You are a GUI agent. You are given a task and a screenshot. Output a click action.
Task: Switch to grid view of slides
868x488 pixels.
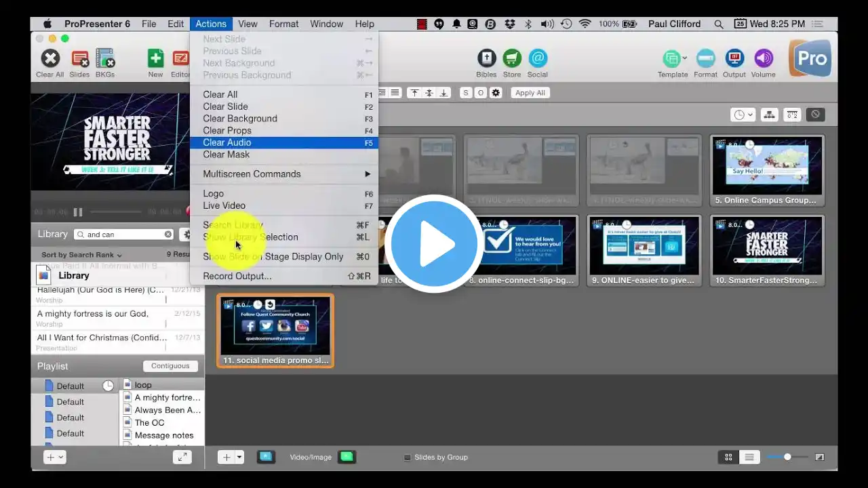[729, 457]
